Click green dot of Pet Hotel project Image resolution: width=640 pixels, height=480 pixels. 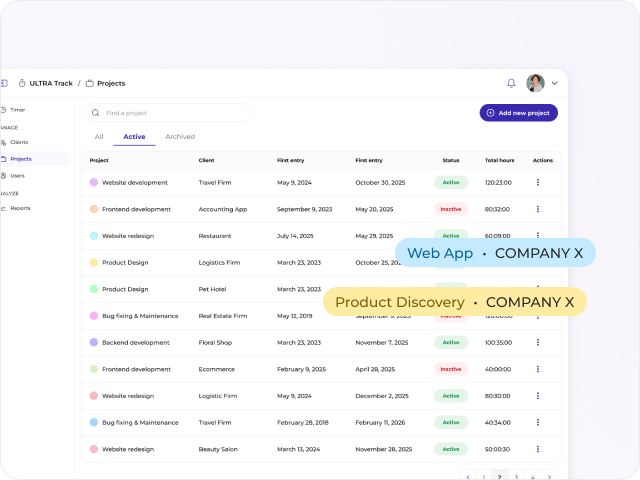(x=93, y=289)
